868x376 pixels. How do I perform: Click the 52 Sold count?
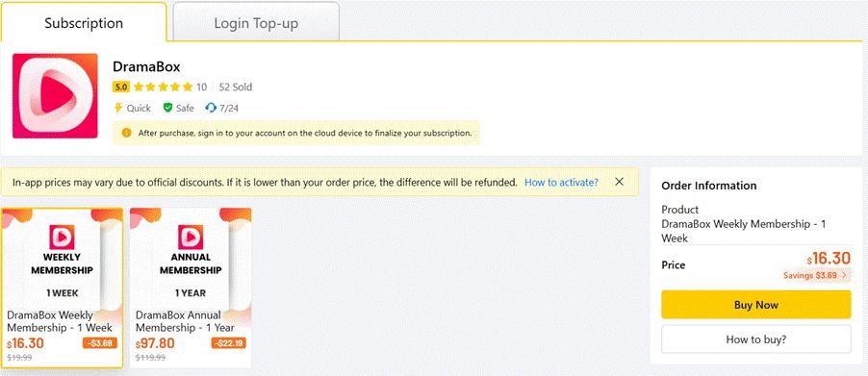coord(235,87)
